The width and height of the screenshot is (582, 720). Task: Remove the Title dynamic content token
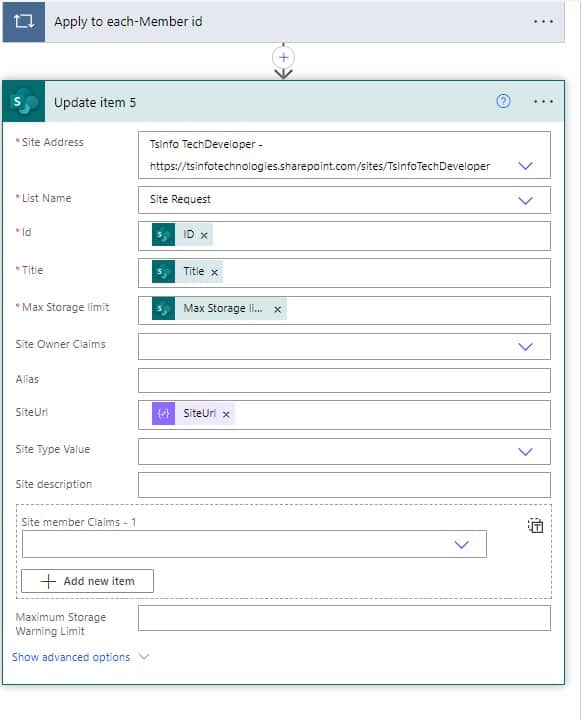point(215,272)
